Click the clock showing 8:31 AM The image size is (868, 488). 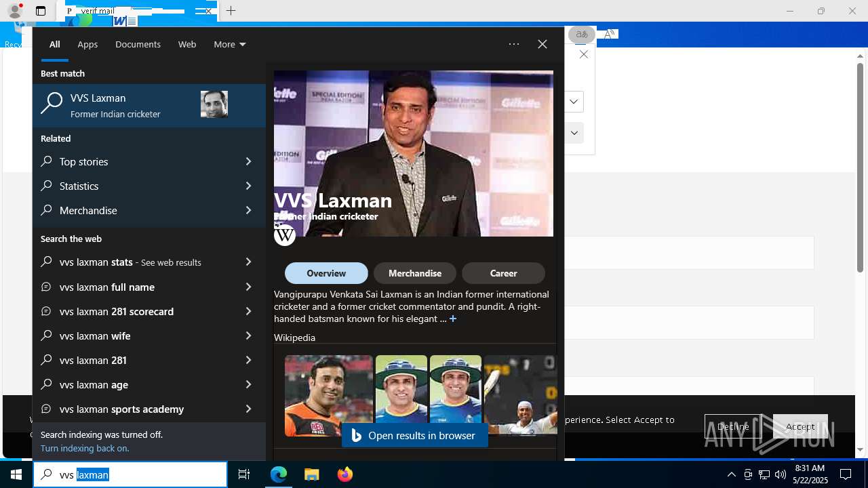point(810,468)
